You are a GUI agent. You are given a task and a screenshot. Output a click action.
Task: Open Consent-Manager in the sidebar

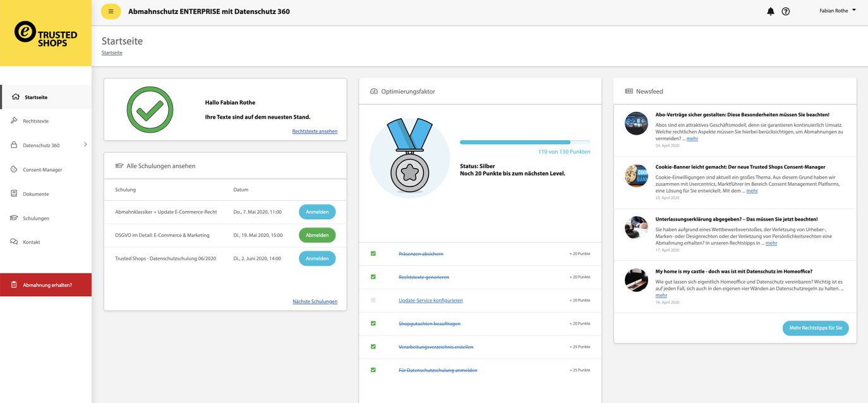click(45, 169)
